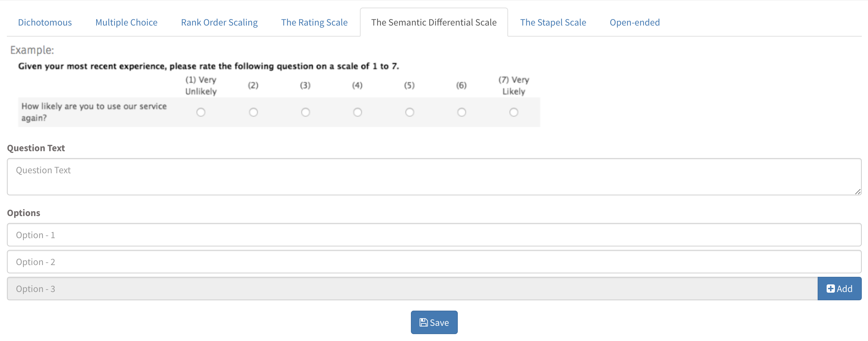Click the floppy disk Save icon
The image size is (868, 341).
423,322
